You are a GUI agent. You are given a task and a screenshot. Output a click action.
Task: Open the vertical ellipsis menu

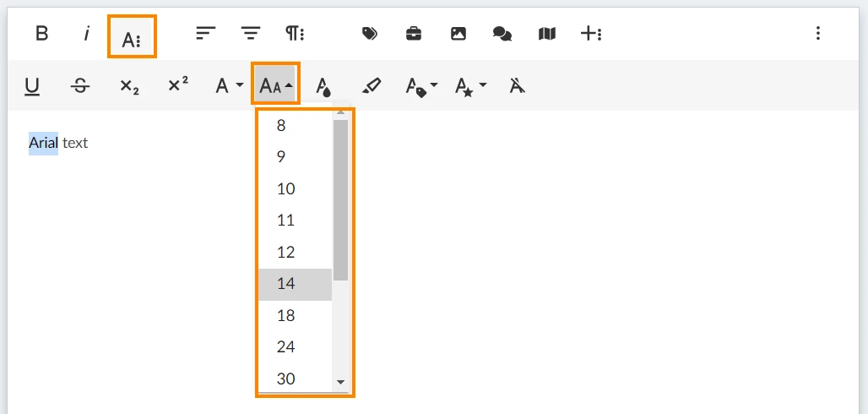817,34
